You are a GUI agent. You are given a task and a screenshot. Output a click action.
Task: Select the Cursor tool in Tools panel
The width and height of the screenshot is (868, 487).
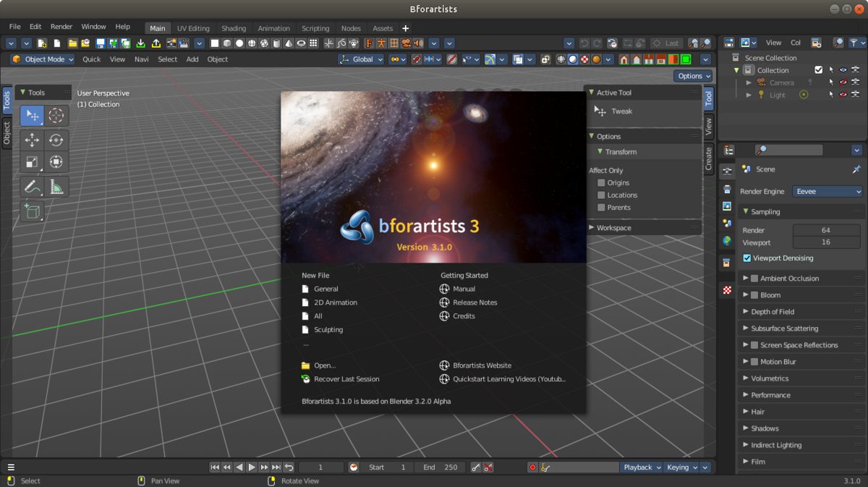tap(56, 116)
